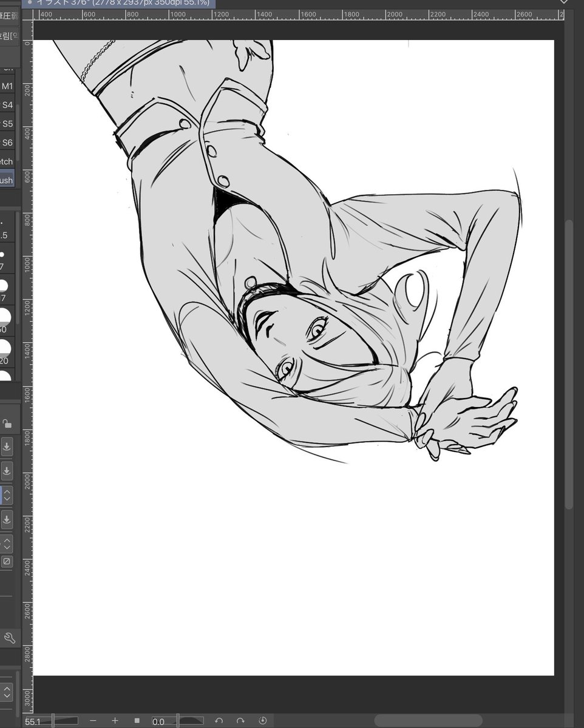The height and width of the screenshot is (728, 584).
Task: Expand the chevron at top-right corner
Action: (563, 2)
